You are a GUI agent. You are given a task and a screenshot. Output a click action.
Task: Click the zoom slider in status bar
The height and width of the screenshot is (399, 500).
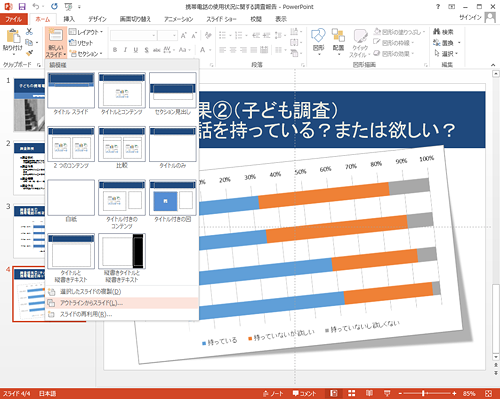[x=428, y=393]
